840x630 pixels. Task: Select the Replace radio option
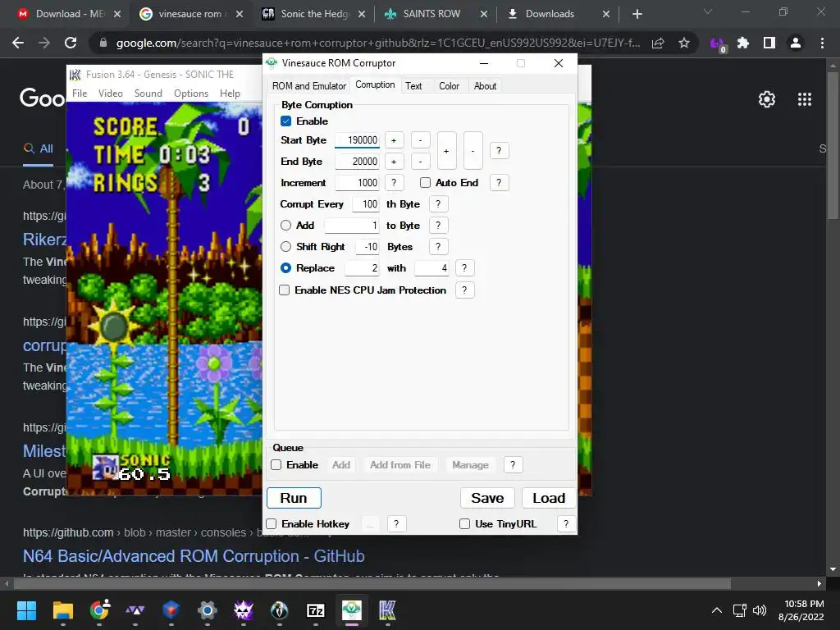click(286, 268)
